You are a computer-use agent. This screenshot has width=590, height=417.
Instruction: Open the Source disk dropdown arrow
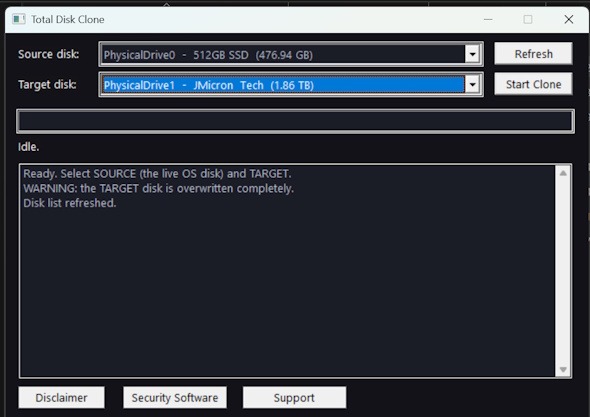472,54
